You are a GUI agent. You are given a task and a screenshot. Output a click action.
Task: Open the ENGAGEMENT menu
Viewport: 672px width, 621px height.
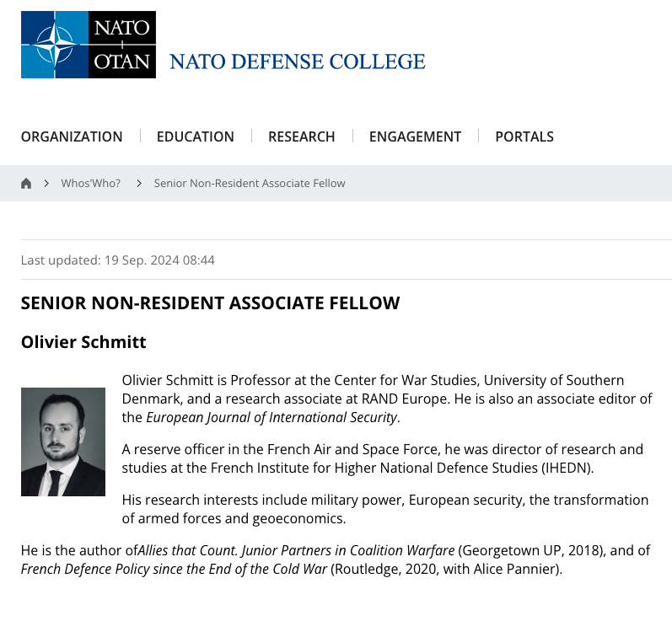pos(415,137)
